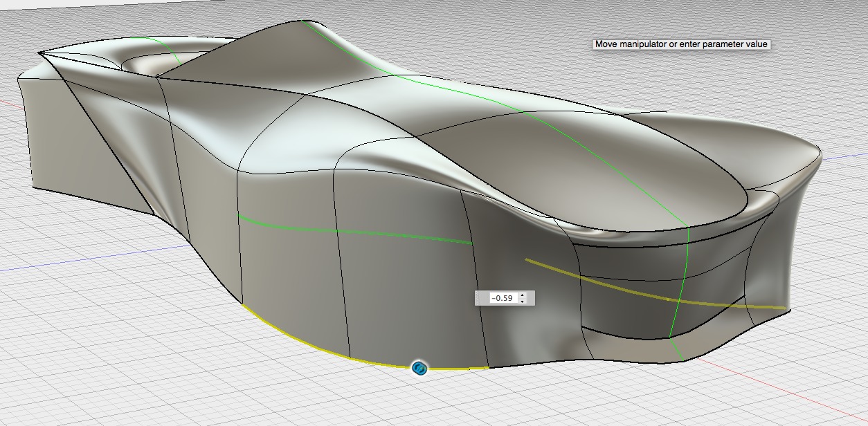Click inside the -0.59 value field
The width and height of the screenshot is (868, 426).
505,298
